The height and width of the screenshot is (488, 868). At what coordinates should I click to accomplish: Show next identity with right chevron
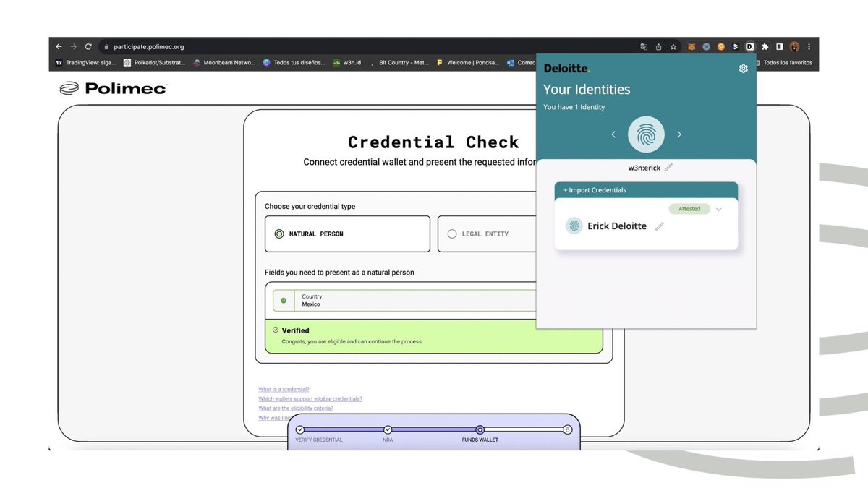point(679,134)
